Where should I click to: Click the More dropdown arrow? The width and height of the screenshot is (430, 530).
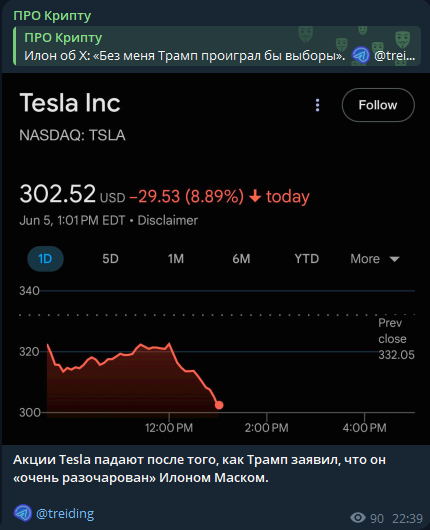(x=395, y=259)
